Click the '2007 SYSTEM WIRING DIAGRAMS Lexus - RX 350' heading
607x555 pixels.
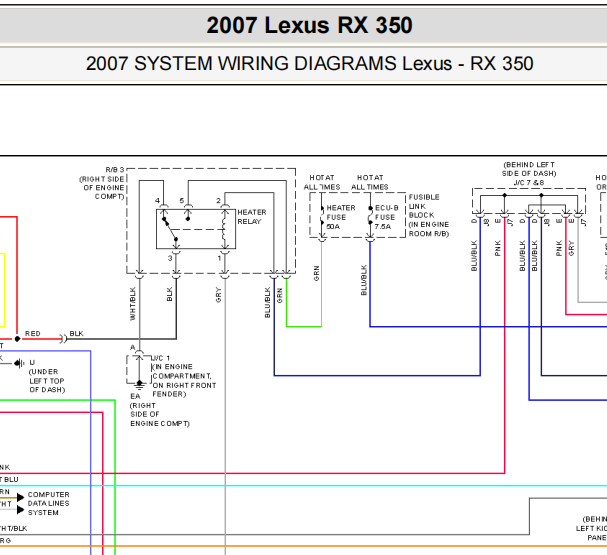(x=309, y=63)
